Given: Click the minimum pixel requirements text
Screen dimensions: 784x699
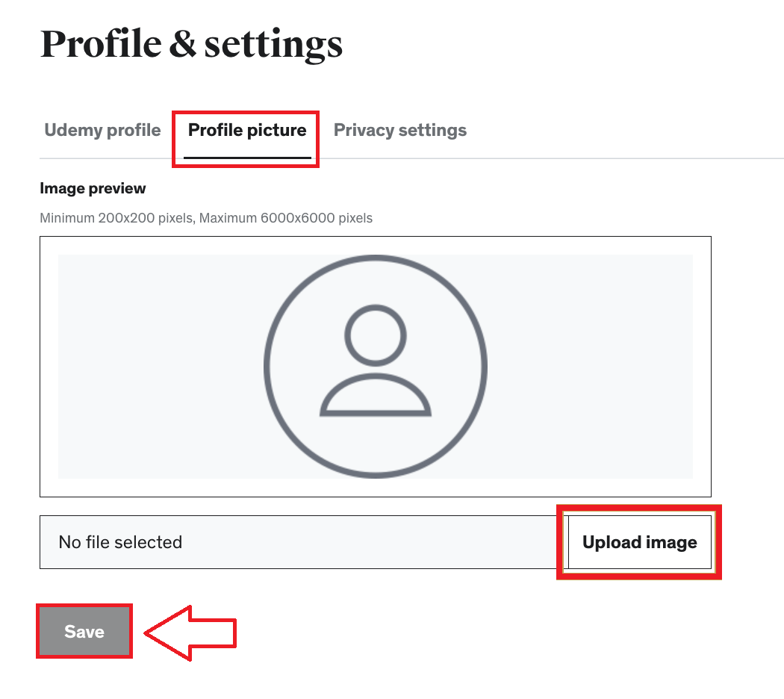Looking at the screenshot, I should click(206, 217).
